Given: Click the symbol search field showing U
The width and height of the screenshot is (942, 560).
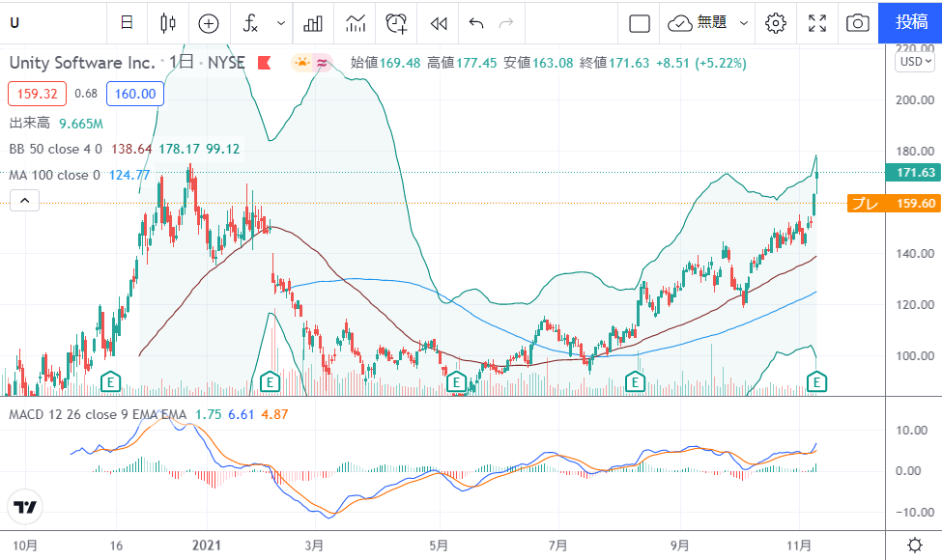Looking at the screenshot, I should coord(54,23).
